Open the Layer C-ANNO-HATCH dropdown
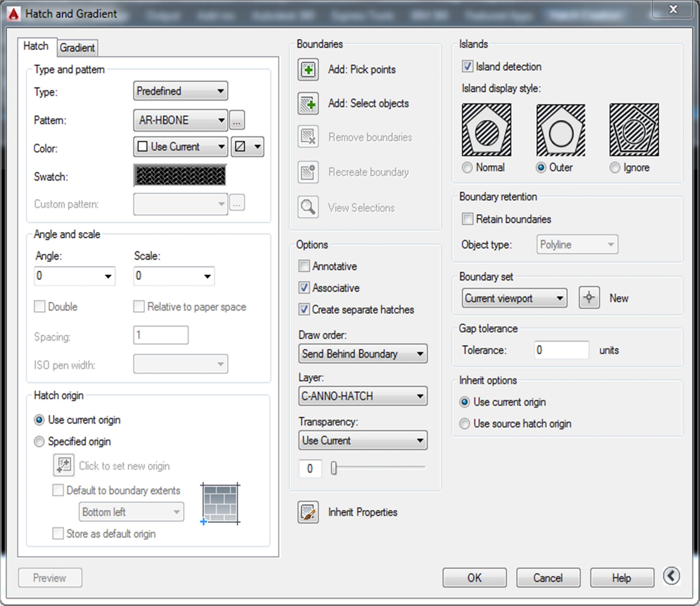The height and width of the screenshot is (606, 700). point(362,396)
